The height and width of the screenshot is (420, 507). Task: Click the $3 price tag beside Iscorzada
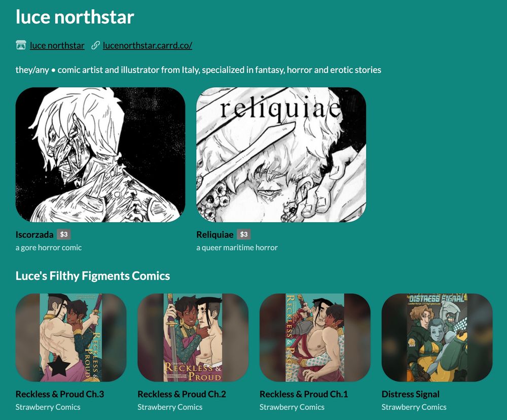point(64,234)
